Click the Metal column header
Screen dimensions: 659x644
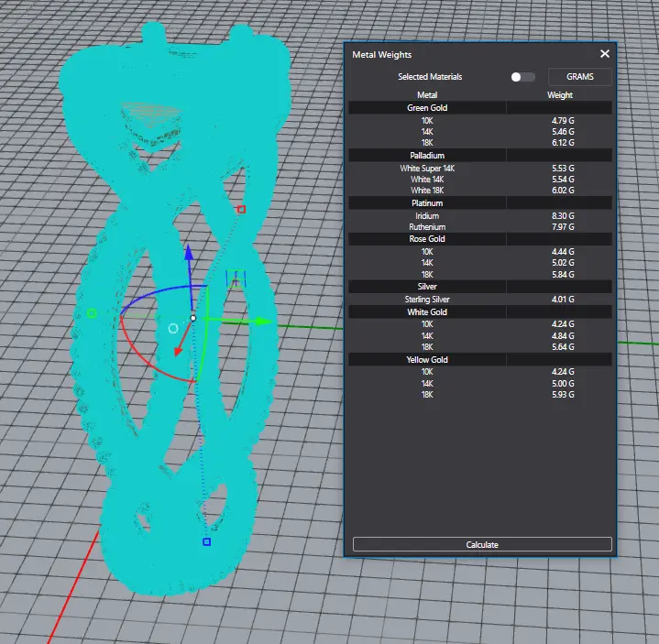pos(427,95)
